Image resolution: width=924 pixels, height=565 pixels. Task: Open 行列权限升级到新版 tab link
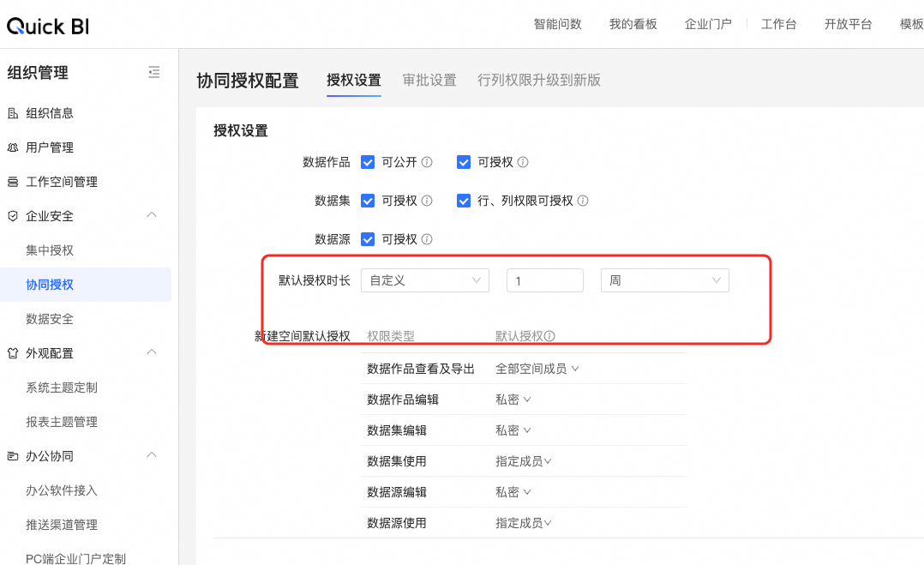539,81
